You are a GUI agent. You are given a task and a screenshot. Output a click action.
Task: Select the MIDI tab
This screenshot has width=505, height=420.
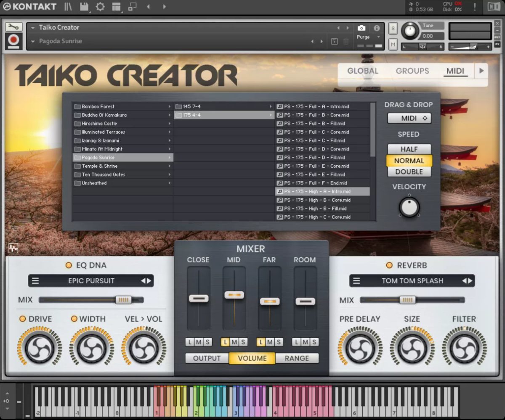(x=455, y=71)
